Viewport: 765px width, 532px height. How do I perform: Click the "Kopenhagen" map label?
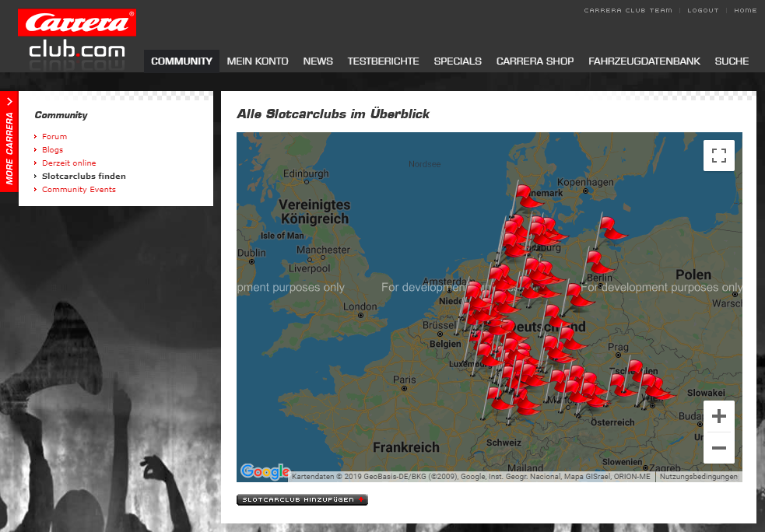pos(585,182)
